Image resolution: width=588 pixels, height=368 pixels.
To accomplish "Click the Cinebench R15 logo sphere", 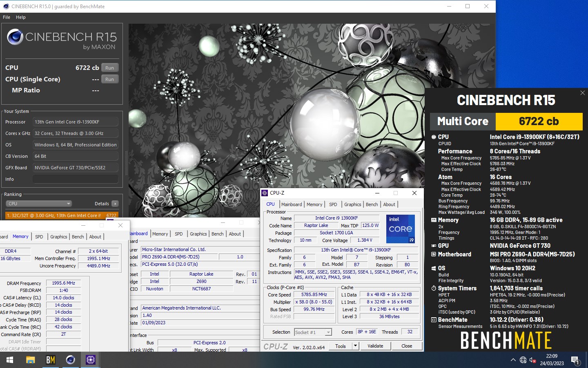I will 15,37.
